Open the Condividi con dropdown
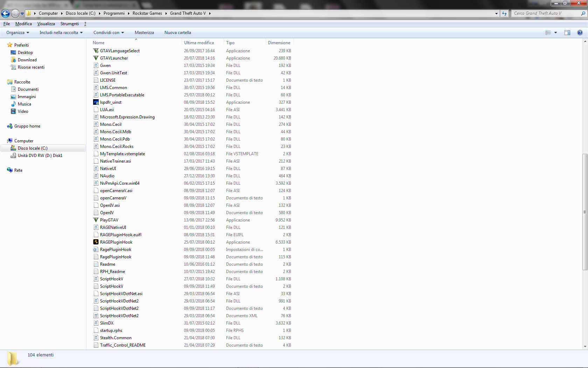 [108, 33]
